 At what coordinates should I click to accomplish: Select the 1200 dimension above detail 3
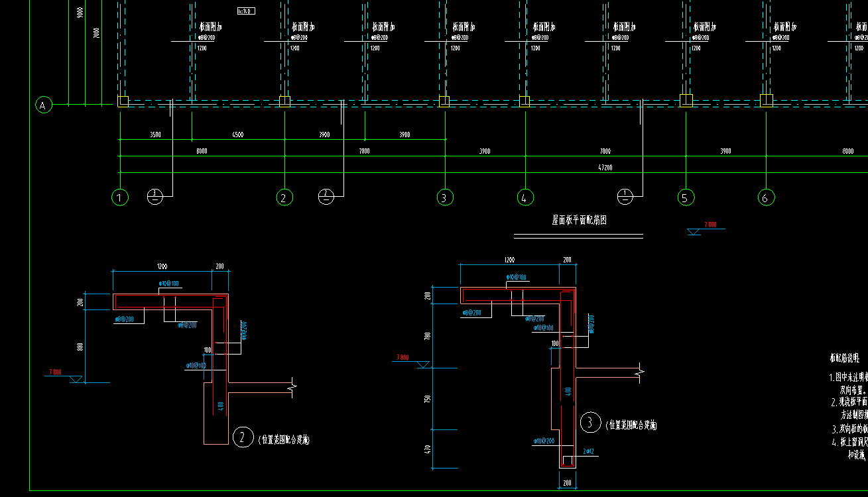510,260
